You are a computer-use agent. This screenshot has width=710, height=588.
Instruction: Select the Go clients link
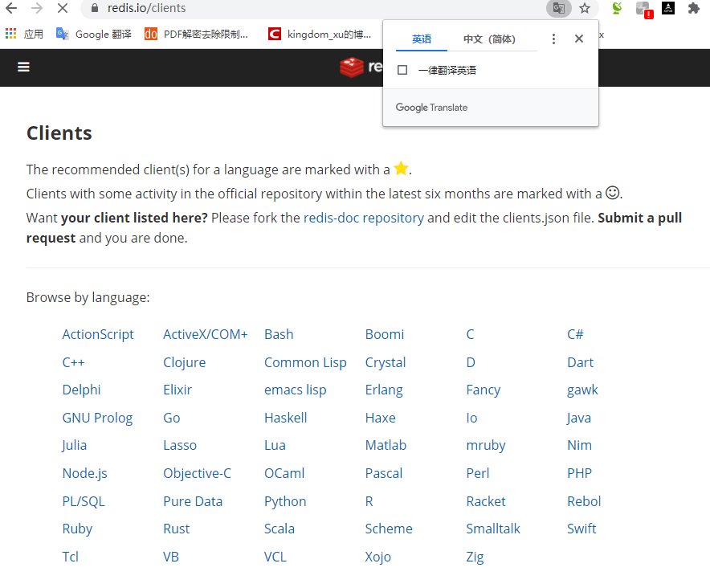tap(172, 418)
